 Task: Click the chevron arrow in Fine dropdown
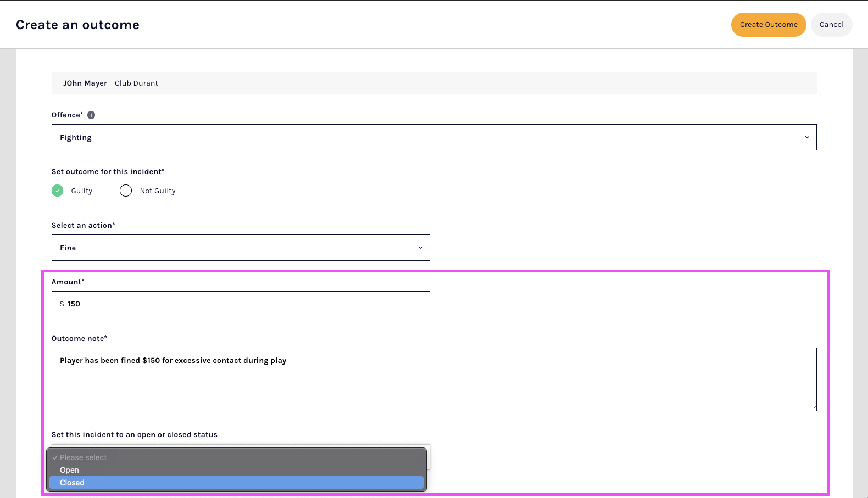click(x=420, y=248)
